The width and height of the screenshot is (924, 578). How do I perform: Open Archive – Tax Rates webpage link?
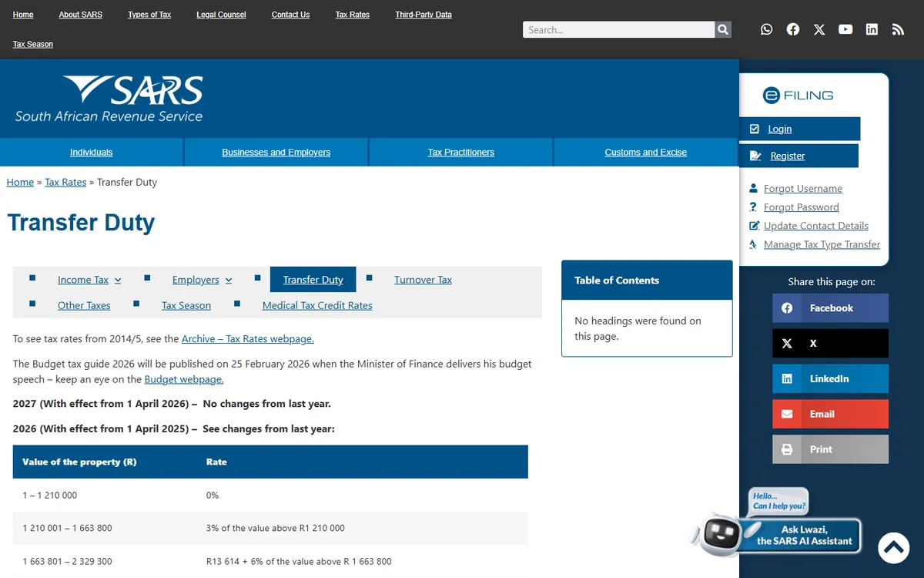[x=248, y=338]
